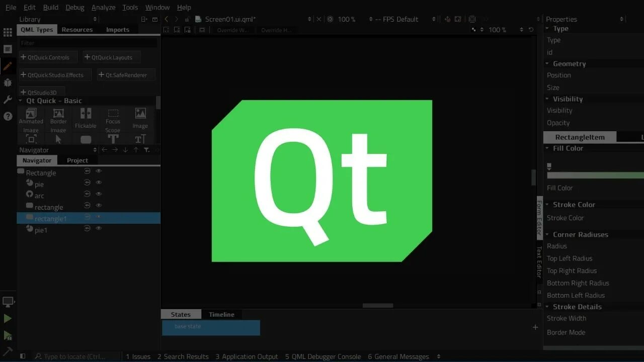644x362 pixels.
Task: Collapse the Corner Radiuses section
Action: (547, 234)
